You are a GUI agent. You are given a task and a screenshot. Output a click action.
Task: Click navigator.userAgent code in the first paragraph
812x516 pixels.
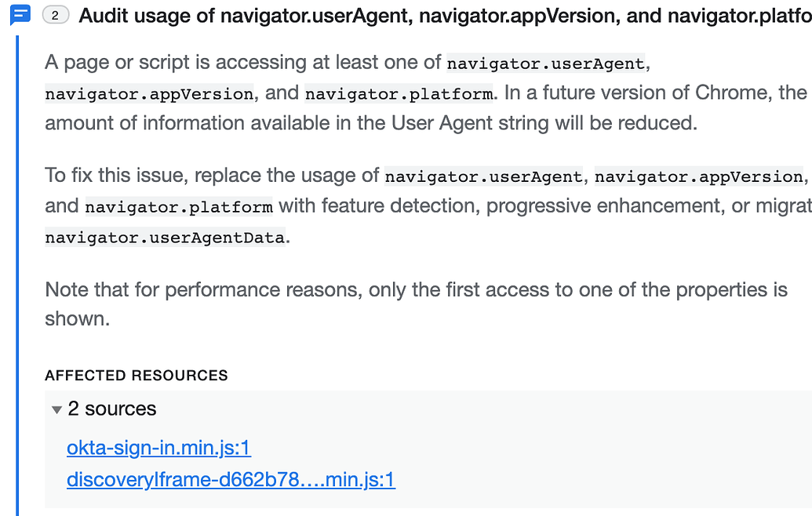tap(545, 64)
